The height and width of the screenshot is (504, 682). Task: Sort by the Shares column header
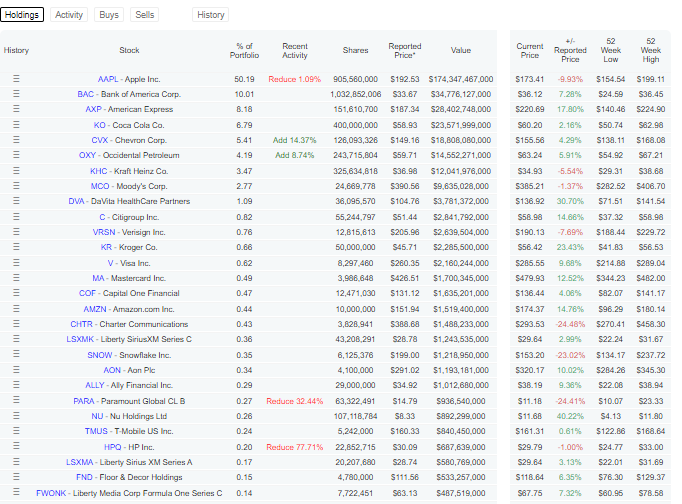click(355, 50)
